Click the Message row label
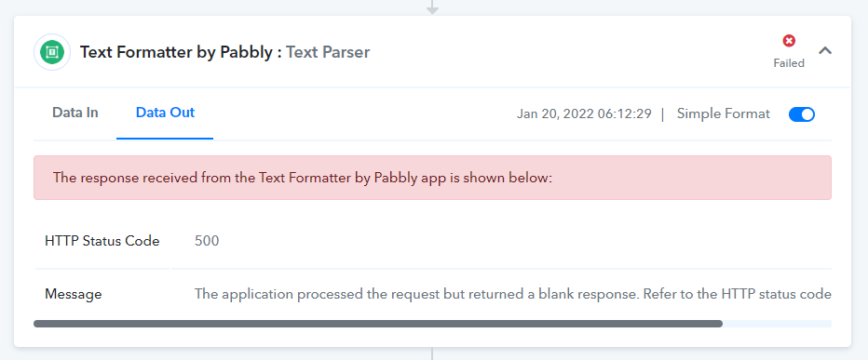The image size is (868, 360). pyautogui.click(x=74, y=294)
